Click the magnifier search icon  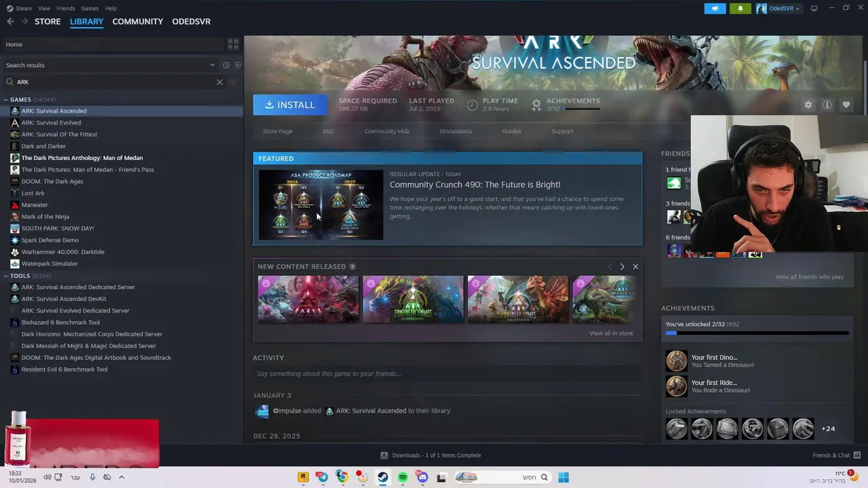(9, 82)
